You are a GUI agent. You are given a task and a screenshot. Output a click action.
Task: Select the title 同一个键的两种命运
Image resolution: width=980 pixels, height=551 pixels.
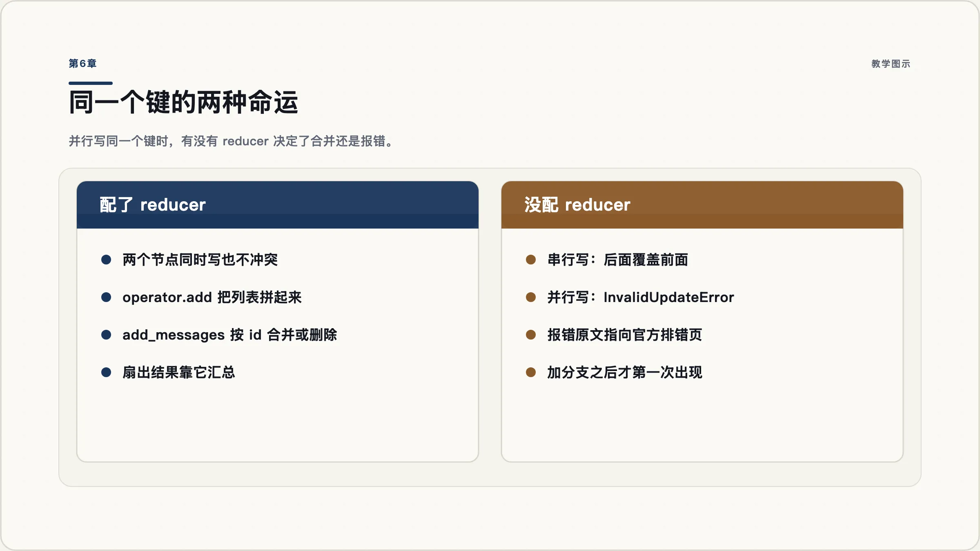coord(183,102)
